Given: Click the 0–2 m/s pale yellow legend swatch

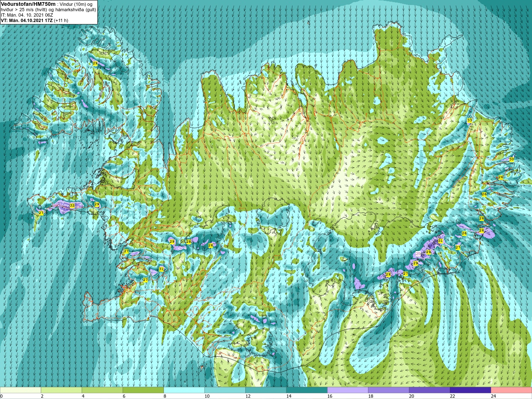Looking at the screenshot, I should tap(21, 390).
